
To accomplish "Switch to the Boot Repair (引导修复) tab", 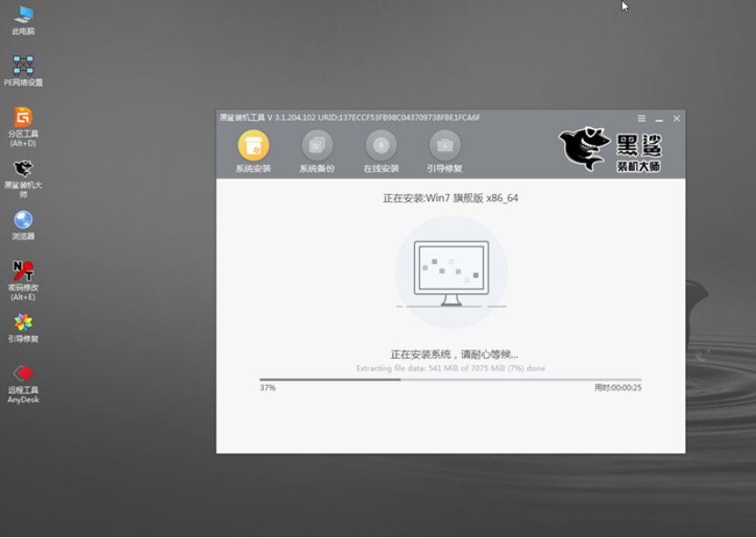I will [443, 147].
